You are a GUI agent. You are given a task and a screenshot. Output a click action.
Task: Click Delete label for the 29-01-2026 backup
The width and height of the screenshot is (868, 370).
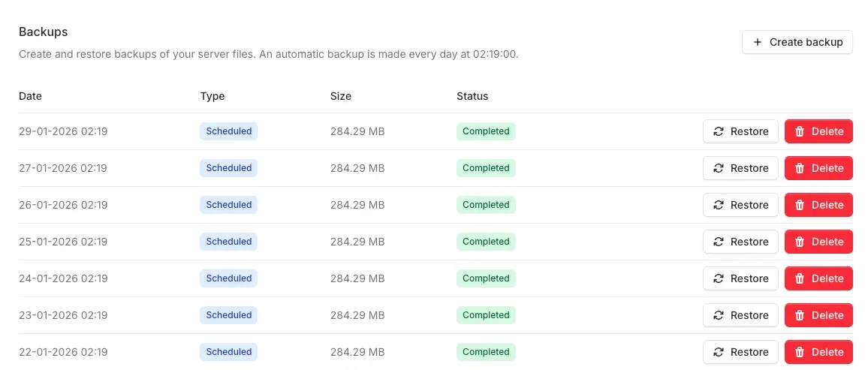(x=827, y=131)
